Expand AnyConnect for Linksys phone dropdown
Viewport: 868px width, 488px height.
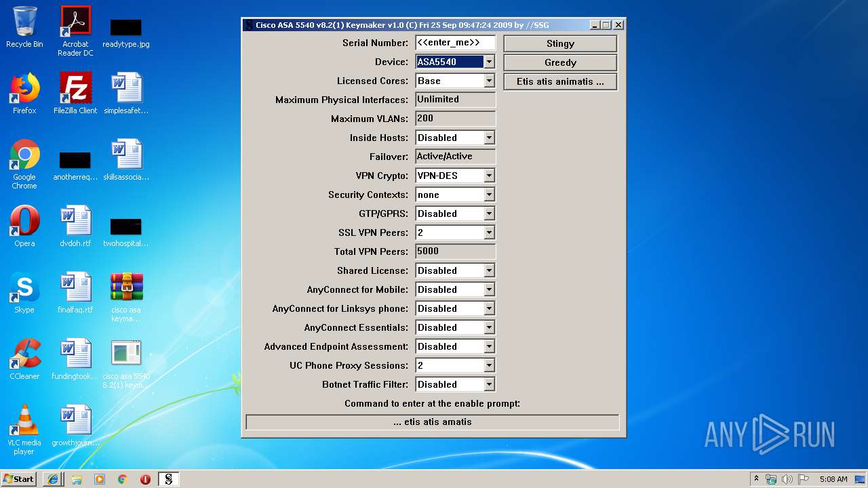pyautogui.click(x=489, y=308)
